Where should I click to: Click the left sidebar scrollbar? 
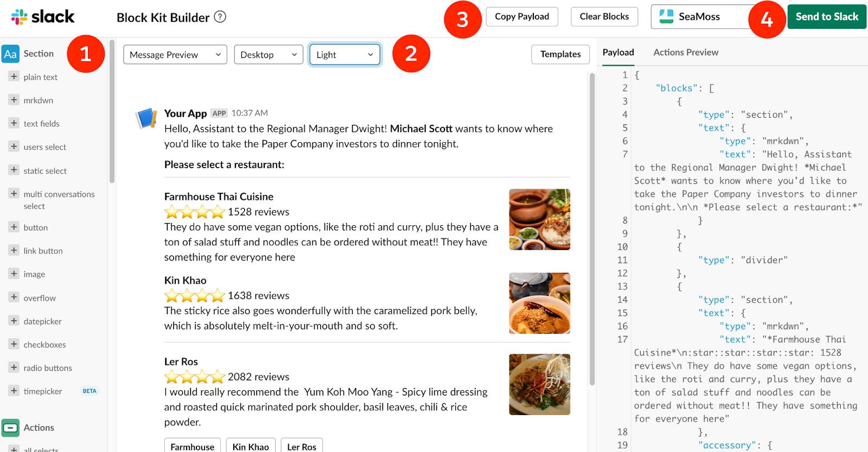112,111
